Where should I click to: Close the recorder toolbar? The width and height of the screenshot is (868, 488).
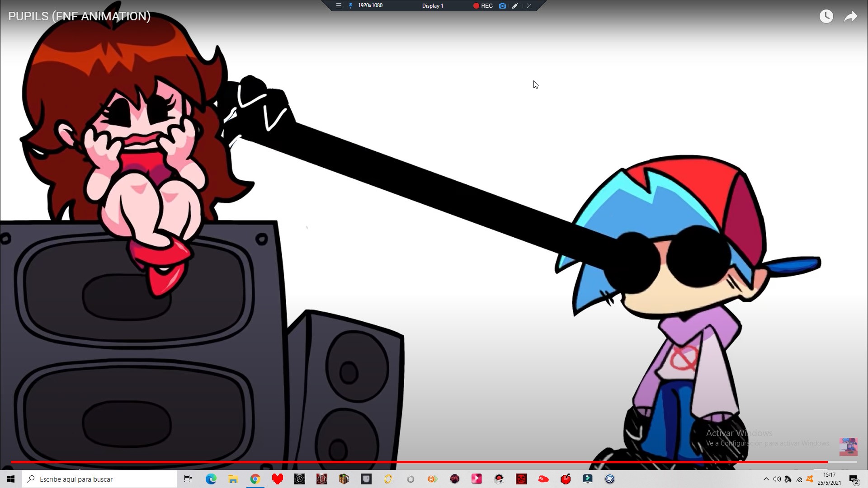click(x=529, y=6)
